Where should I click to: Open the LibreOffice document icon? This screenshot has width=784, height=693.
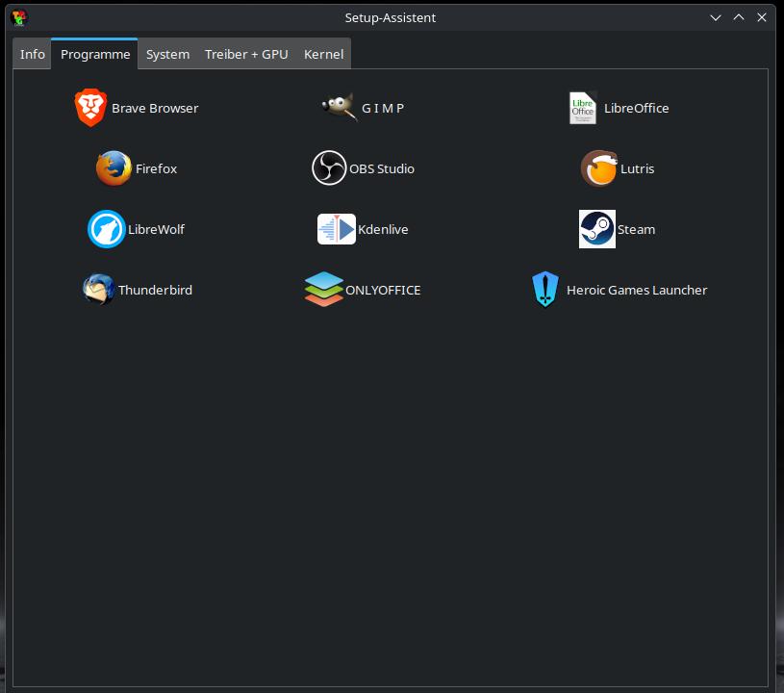(x=583, y=108)
